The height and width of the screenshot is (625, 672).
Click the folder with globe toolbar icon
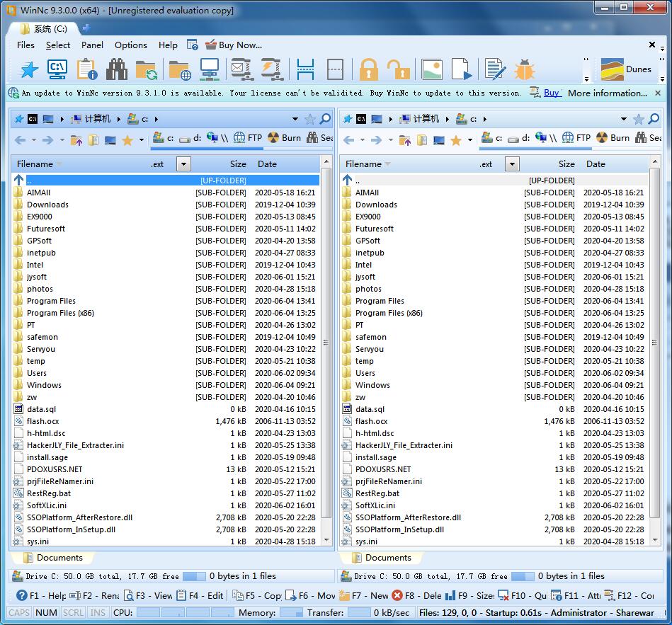pos(179,69)
